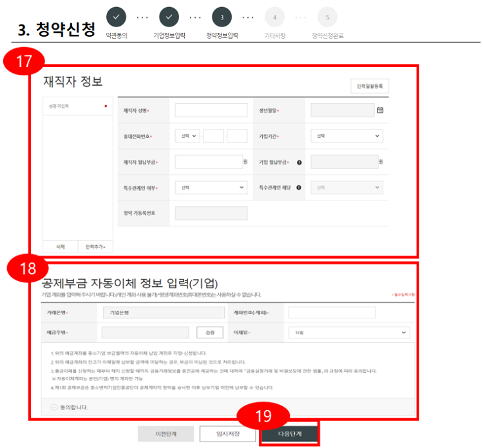Click the 다음단계 button
This screenshot has width=483, height=448.
[289, 434]
